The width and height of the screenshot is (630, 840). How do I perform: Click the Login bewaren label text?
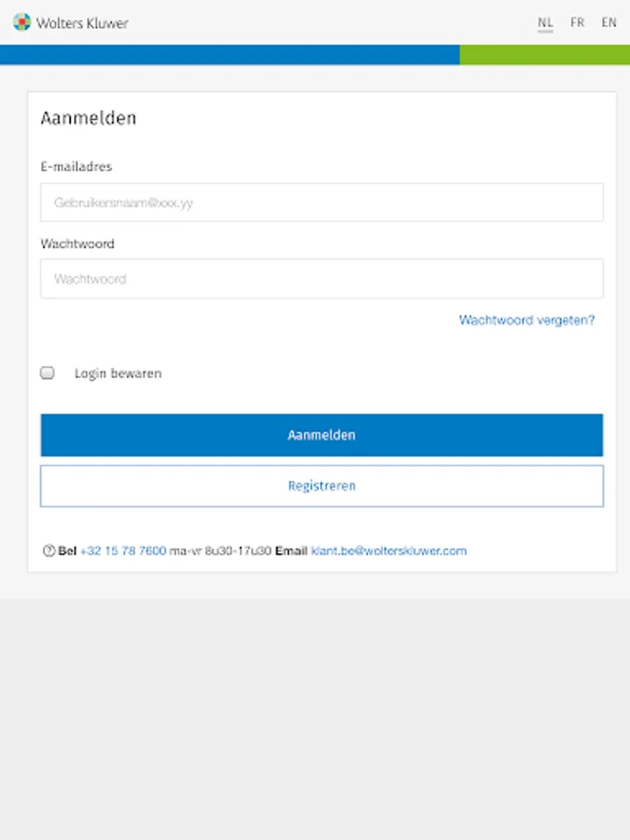coord(118,373)
